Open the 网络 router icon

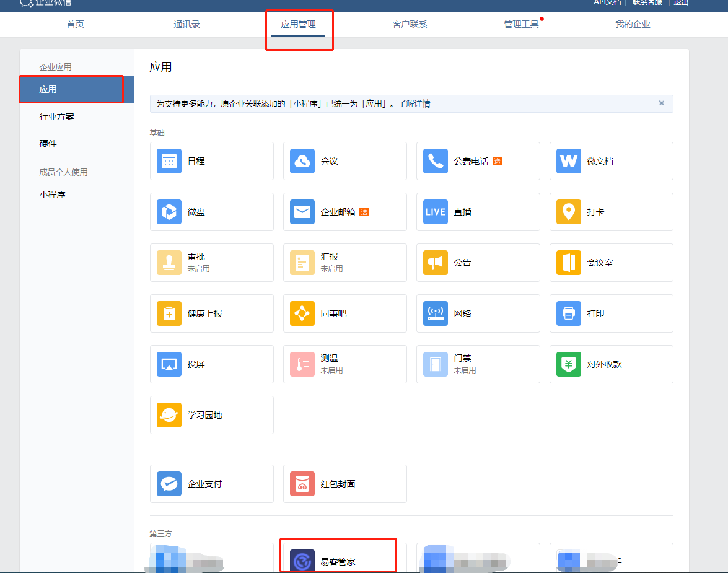tap(436, 313)
